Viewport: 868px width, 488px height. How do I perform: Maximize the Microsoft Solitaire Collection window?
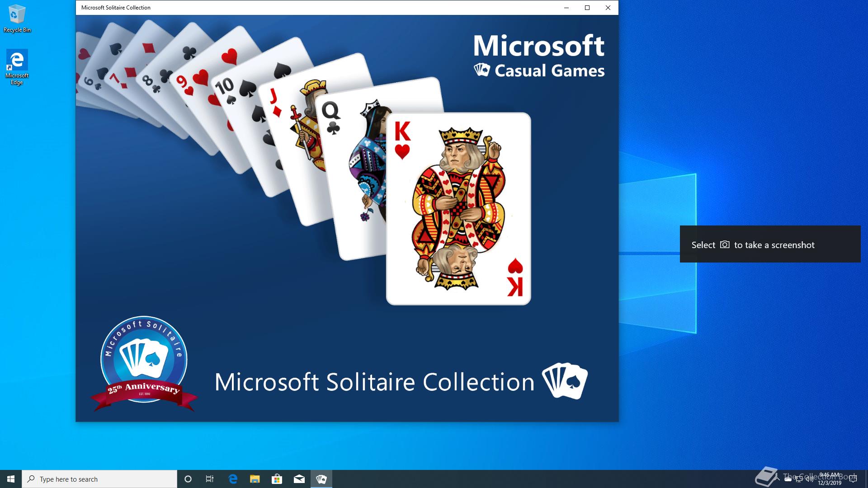click(587, 8)
